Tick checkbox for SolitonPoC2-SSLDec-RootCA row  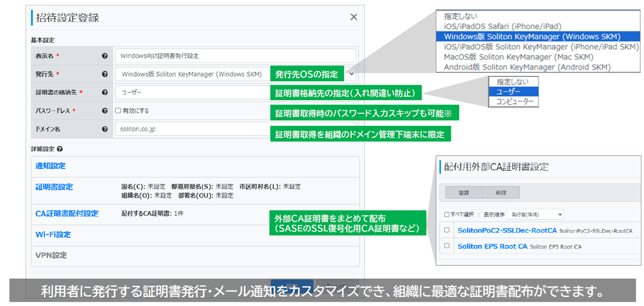point(447,231)
